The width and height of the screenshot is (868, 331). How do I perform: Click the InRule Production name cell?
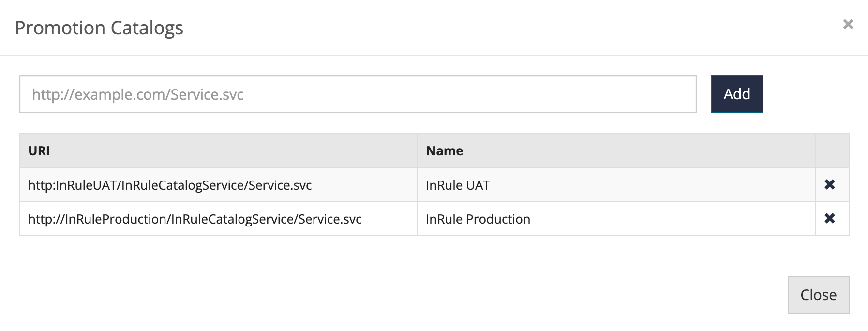pyautogui.click(x=478, y=219)
